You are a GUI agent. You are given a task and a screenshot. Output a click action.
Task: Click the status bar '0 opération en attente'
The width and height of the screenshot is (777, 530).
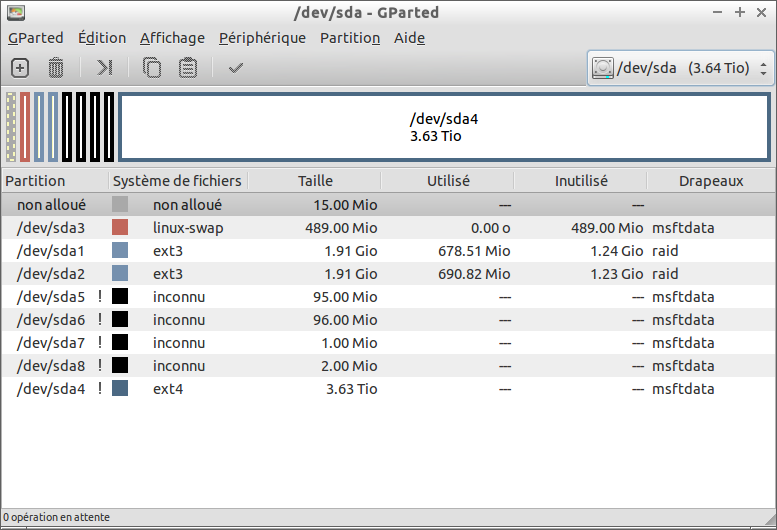(x=56, y=517)
